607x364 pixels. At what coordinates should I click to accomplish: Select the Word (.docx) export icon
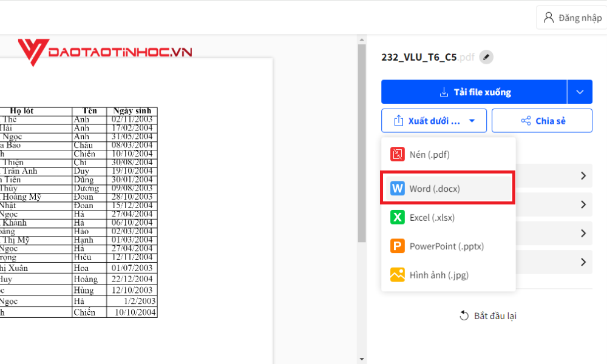click(398, 188)
